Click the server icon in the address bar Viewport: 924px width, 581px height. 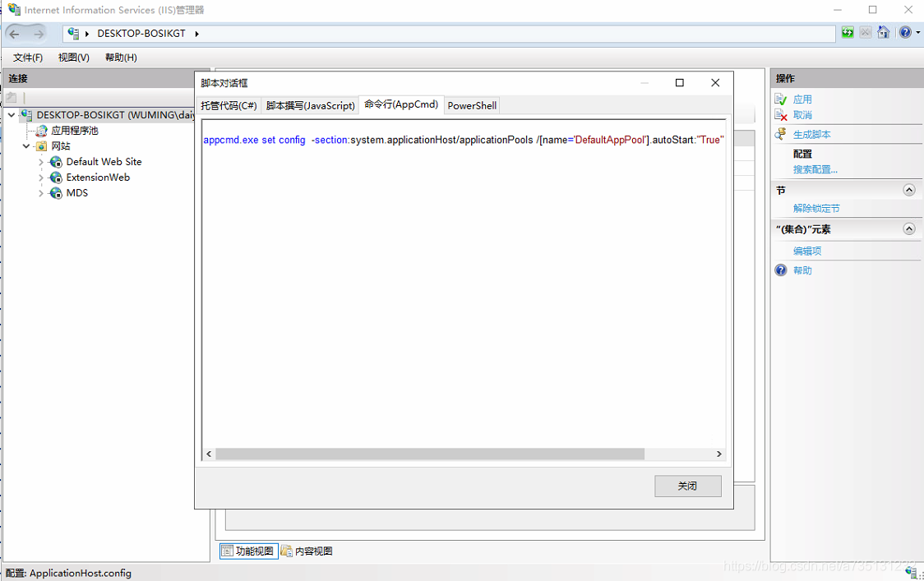(73, 34)
